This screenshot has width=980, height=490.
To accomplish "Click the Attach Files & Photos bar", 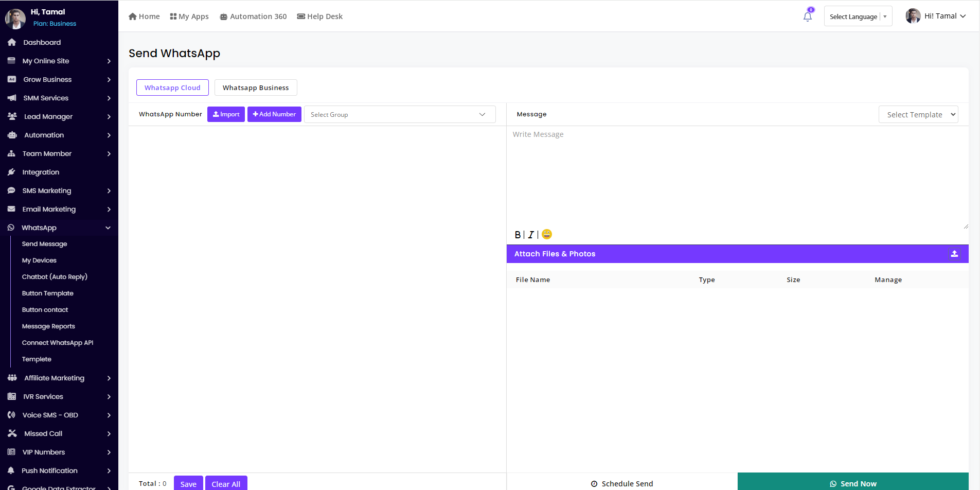I will point(738,254).
